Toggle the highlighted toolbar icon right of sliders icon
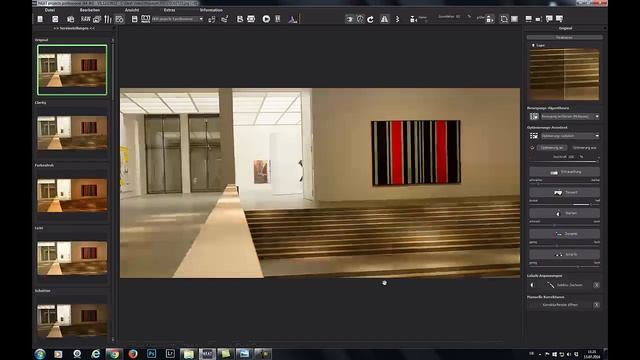Viewport: 640px width, 360px height. (x=119, y=19)
